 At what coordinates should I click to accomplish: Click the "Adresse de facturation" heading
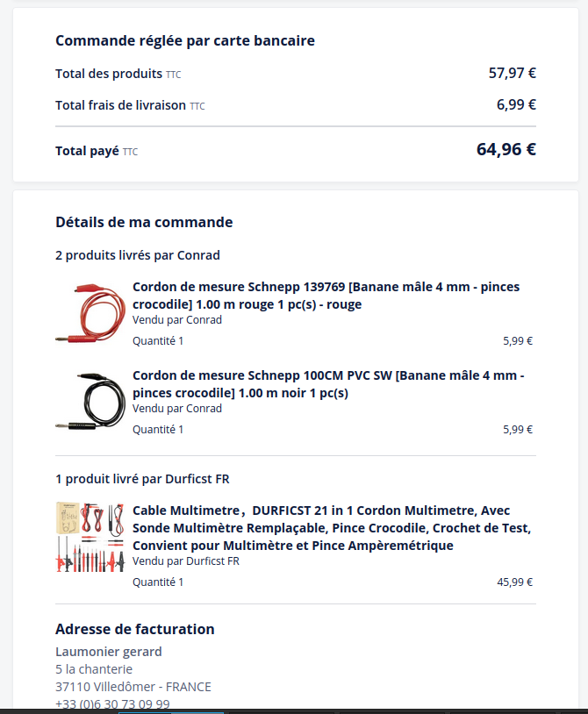point(134,629)
